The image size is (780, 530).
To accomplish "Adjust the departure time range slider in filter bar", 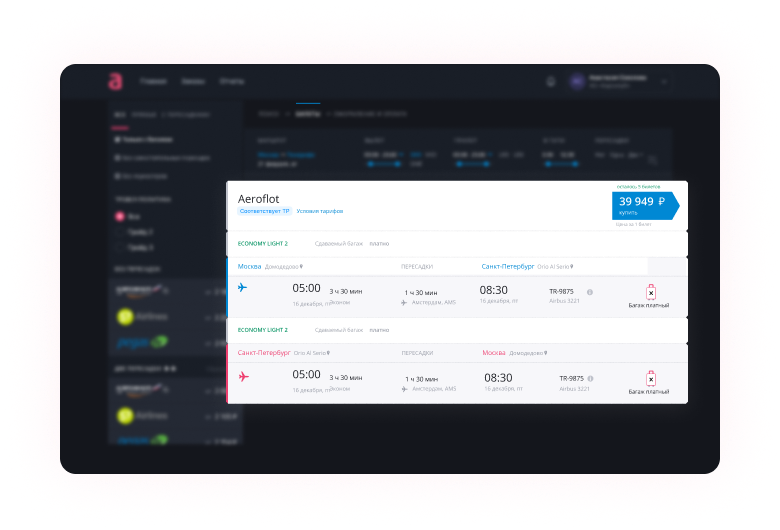I will point(384,164).
